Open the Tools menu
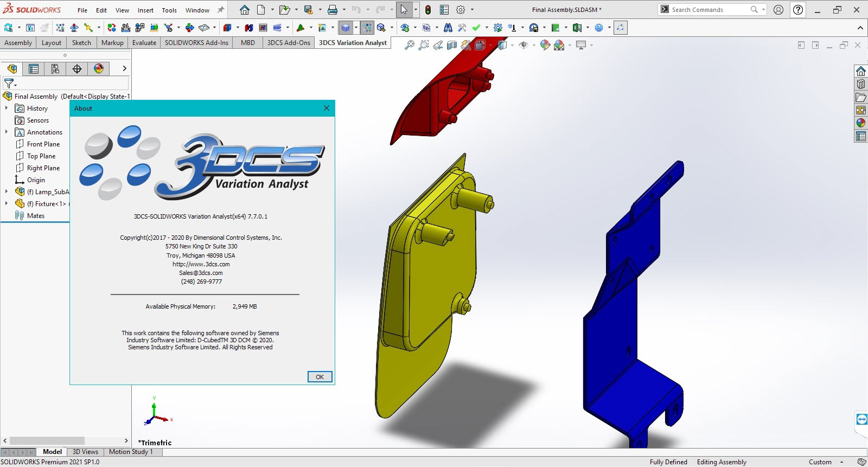The height and width of the screenshot is (467, 868). [x=169, y=10]
